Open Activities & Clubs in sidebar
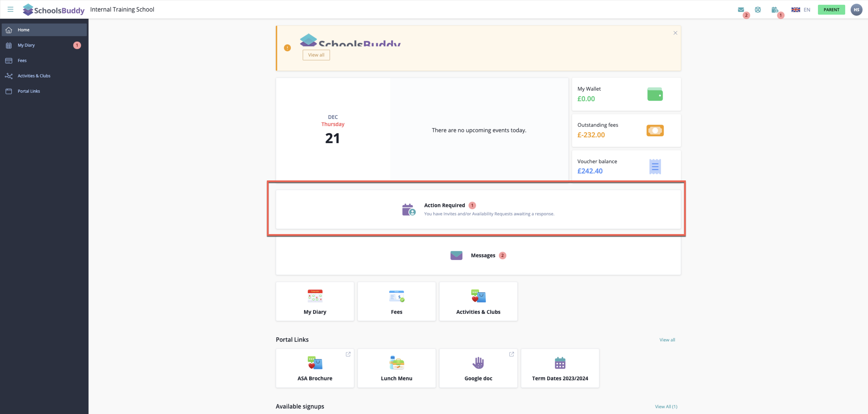 pyautogui.click(x=34, y=76)
